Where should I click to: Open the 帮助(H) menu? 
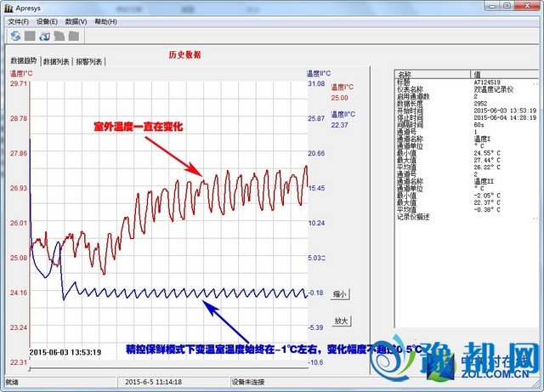105,20
